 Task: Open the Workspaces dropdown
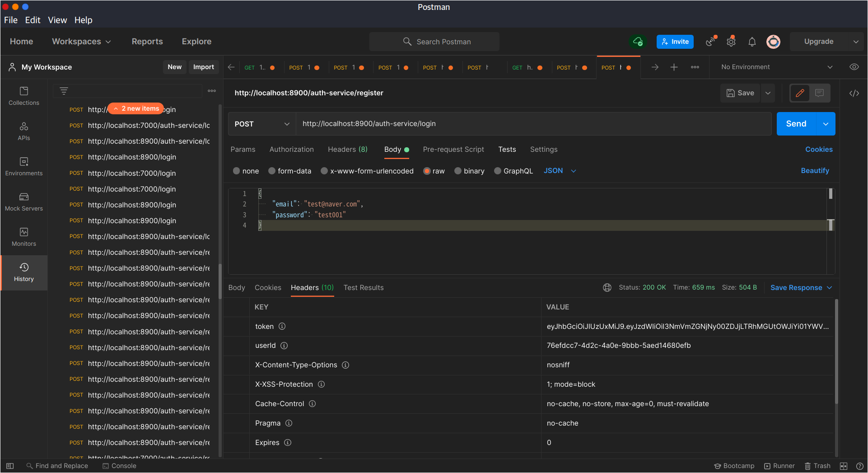[x=81, y=42]
